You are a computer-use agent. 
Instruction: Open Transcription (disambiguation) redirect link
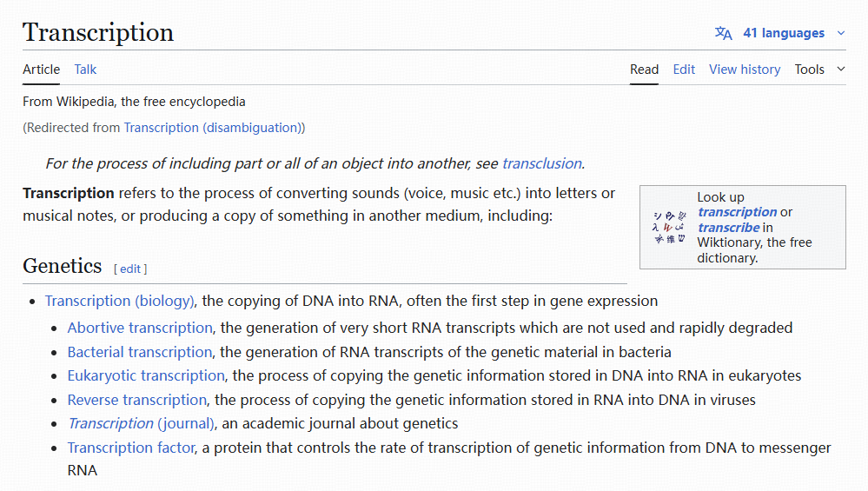point(213,128)
